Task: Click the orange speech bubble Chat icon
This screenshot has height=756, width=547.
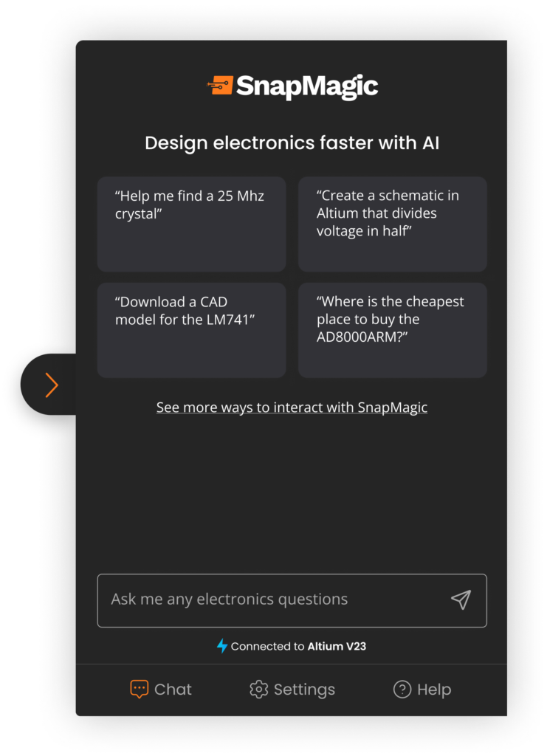Action: [x=139, y=689]
